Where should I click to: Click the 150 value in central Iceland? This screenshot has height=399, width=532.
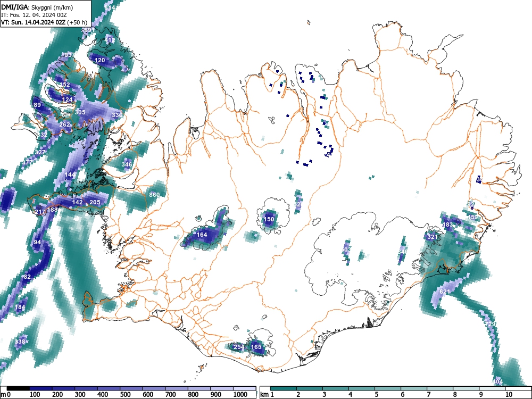tap(269, 219)
